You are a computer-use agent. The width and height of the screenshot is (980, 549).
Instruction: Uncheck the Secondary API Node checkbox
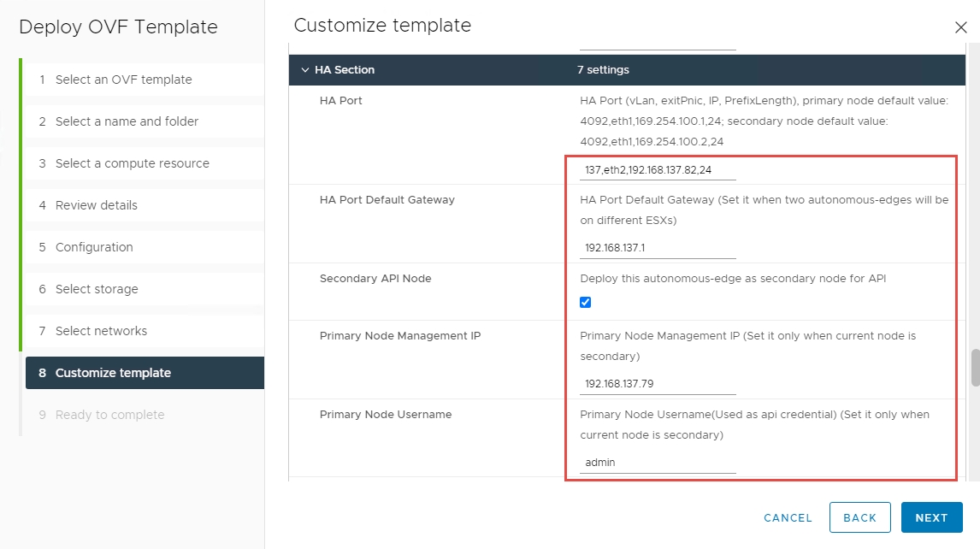coord(586,302)
